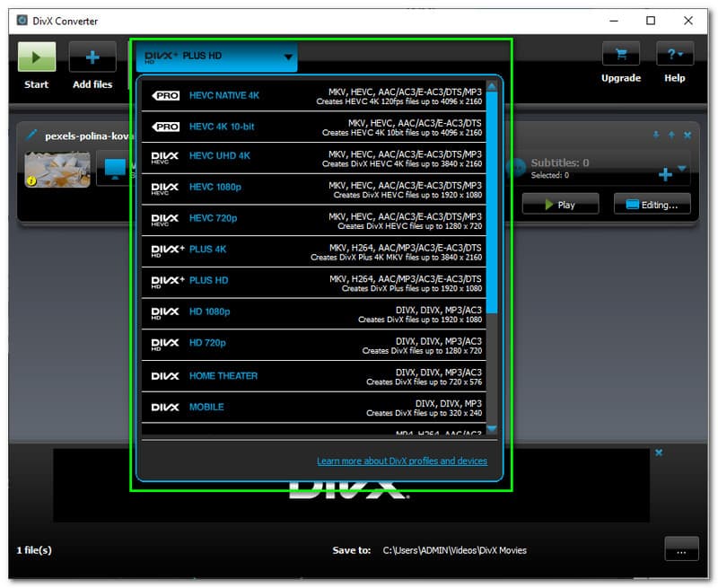The width and height of the screenshot is (718, 588).
Task: Pick the HEVC 720p profile
Action: tap(313, 220)
